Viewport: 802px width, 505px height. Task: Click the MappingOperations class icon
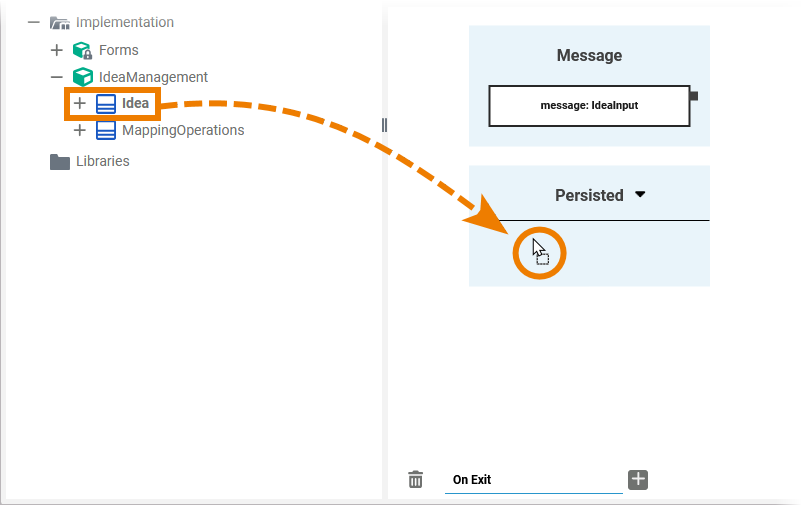point(106,131)
